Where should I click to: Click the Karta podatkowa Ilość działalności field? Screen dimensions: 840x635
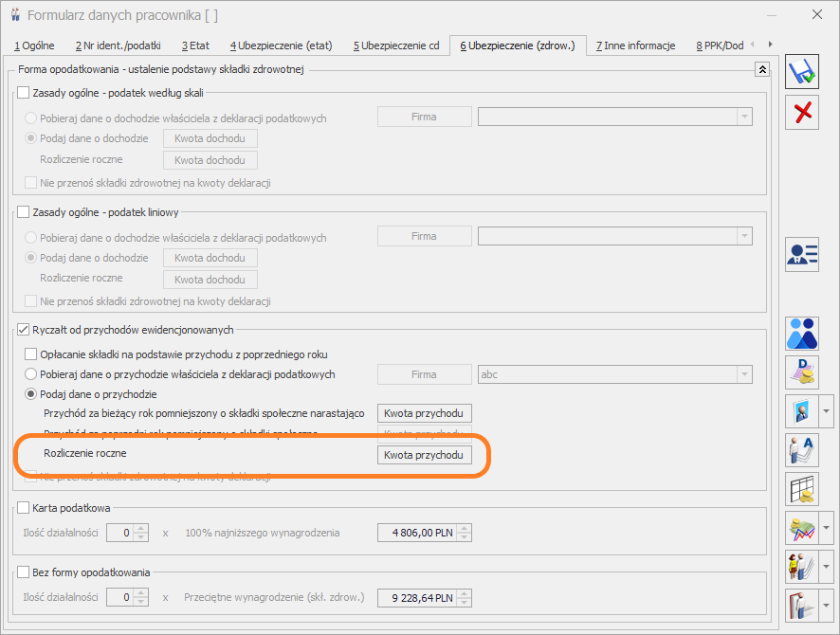point(119,533)
